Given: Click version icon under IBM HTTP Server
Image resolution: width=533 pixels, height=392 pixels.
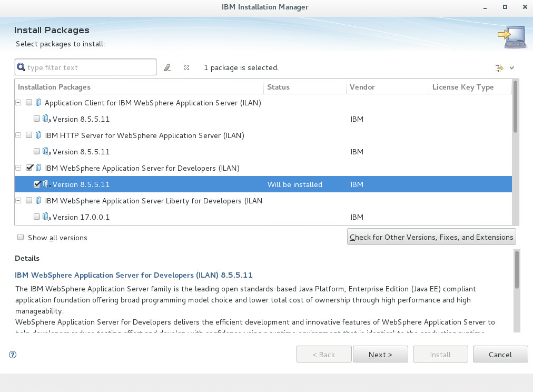Looking at the screenshot, I should click(x=46, y=151).
